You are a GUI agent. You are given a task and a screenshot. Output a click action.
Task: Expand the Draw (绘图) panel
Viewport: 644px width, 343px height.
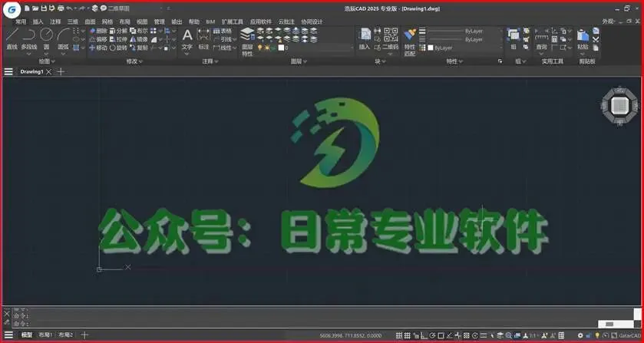pyautogui.click(x=47, y=61)
